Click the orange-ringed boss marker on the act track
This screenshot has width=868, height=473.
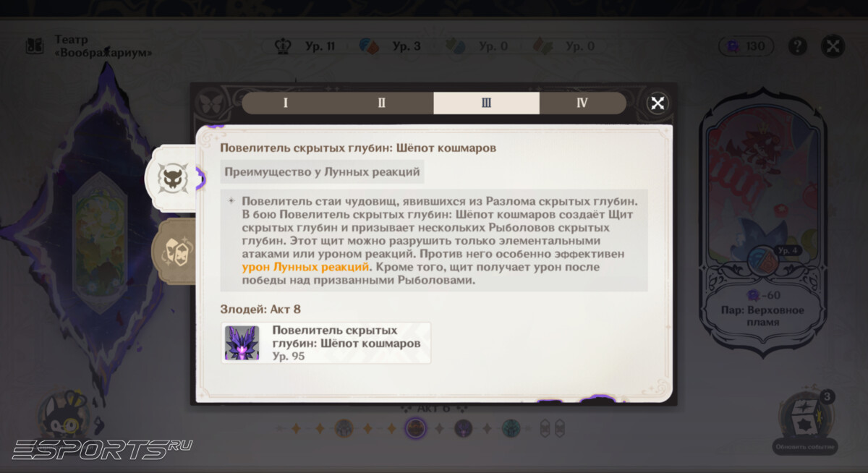tap(344, 428)
